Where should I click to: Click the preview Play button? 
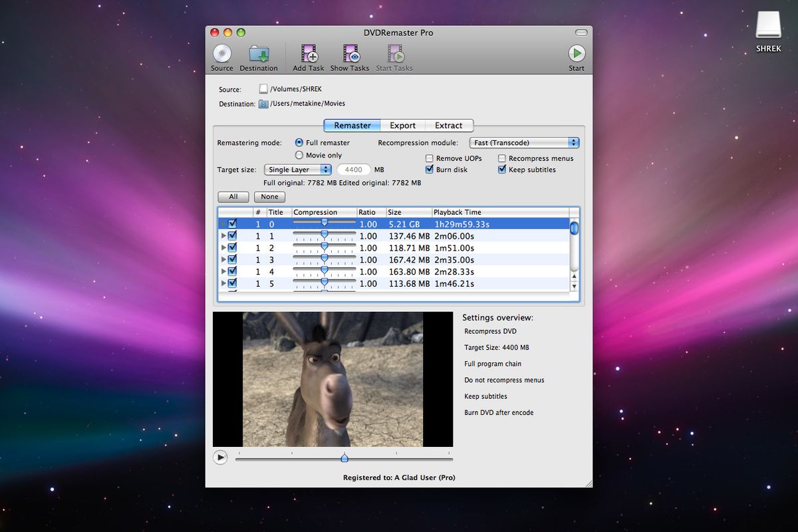tap(220, 458)
